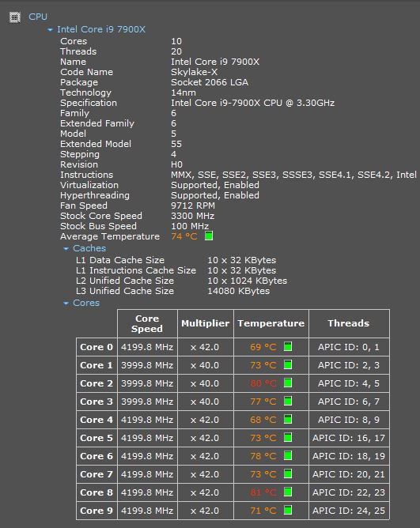The height and width of the screenshot is (528, 420).
Task: Click the 71 °C temperature of Core 9
Action: click(x=263, y=511)
